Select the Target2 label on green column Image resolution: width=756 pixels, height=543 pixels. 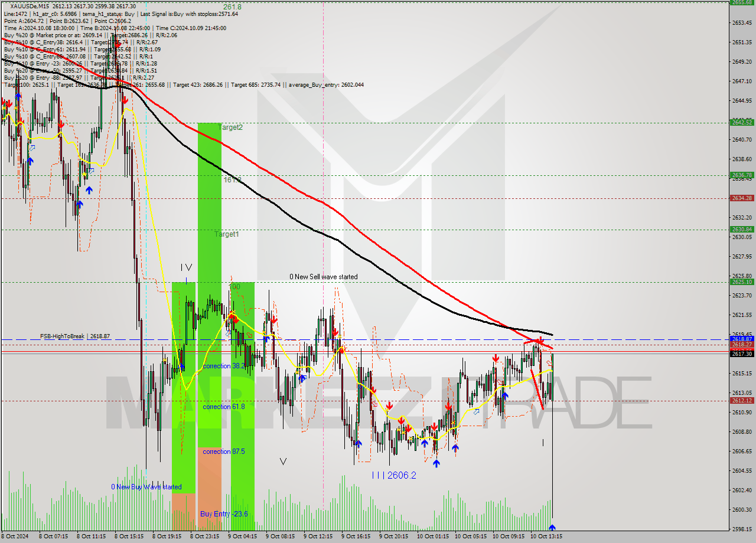point(230,127)
